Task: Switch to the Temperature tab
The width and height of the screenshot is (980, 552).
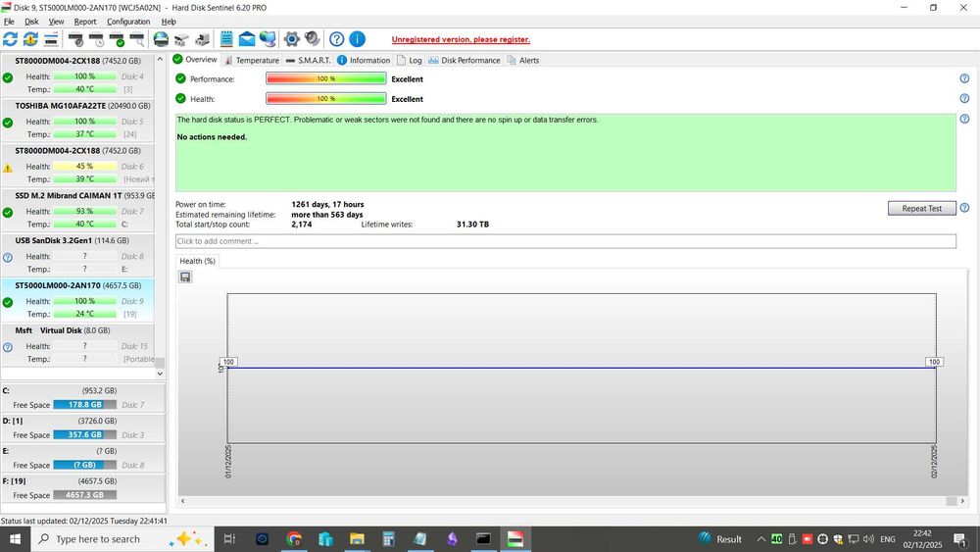Action: [x=251, y=60]
